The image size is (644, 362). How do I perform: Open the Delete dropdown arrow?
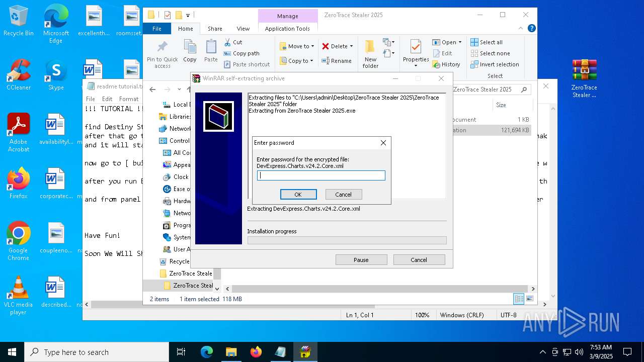coord(351,46)
